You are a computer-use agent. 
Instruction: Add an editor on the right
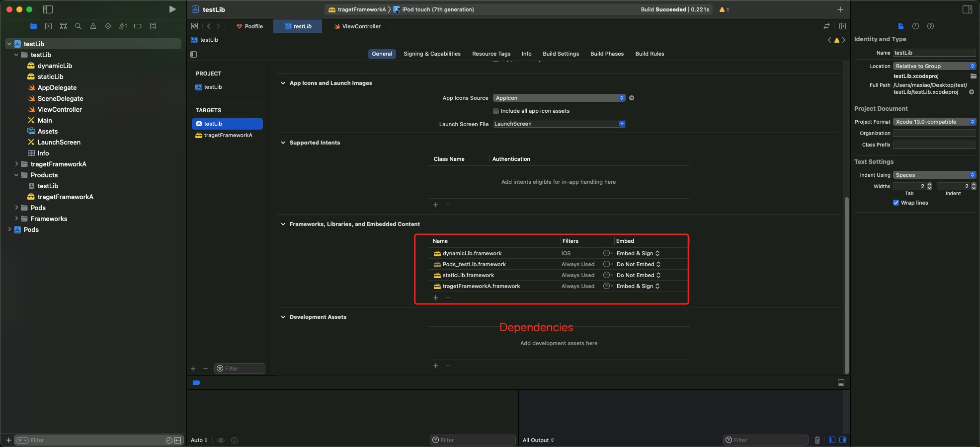[x=842, y=26]
